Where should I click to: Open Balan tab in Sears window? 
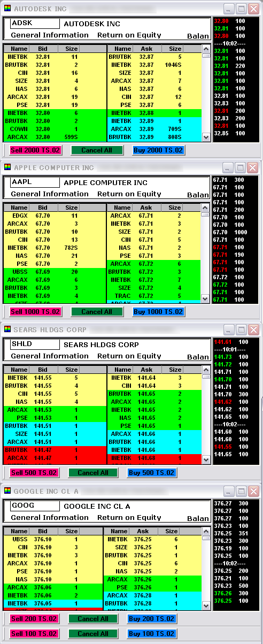coord(198,357)
